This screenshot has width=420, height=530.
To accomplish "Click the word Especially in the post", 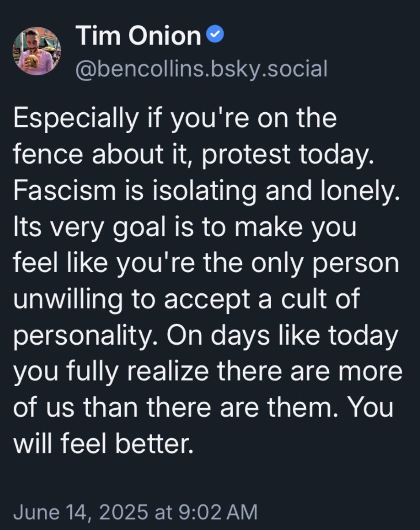I will pos(76,118).
